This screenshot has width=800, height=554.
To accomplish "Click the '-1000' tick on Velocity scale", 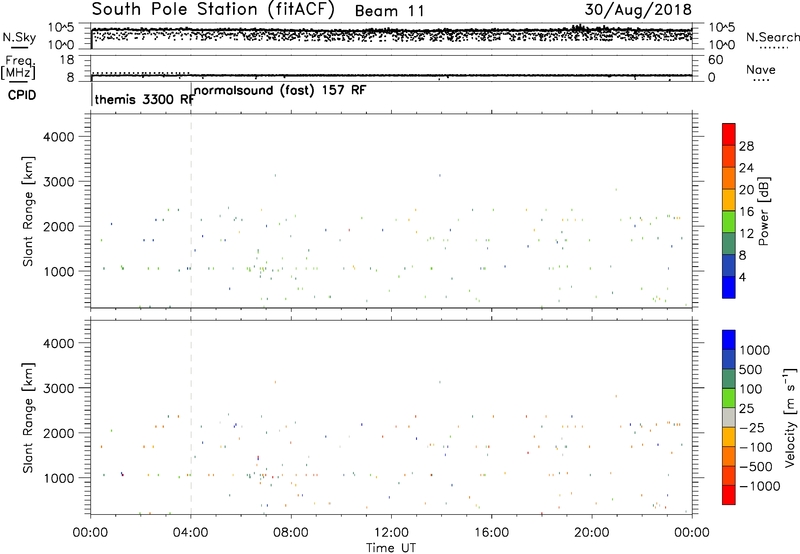I will [x=759, y=486].
